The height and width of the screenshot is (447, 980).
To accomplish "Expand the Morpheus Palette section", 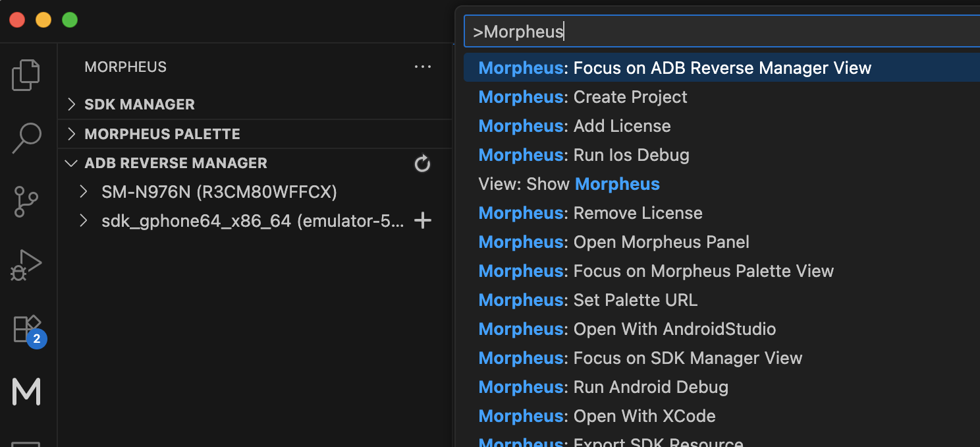I will click(x=72, y=134).
